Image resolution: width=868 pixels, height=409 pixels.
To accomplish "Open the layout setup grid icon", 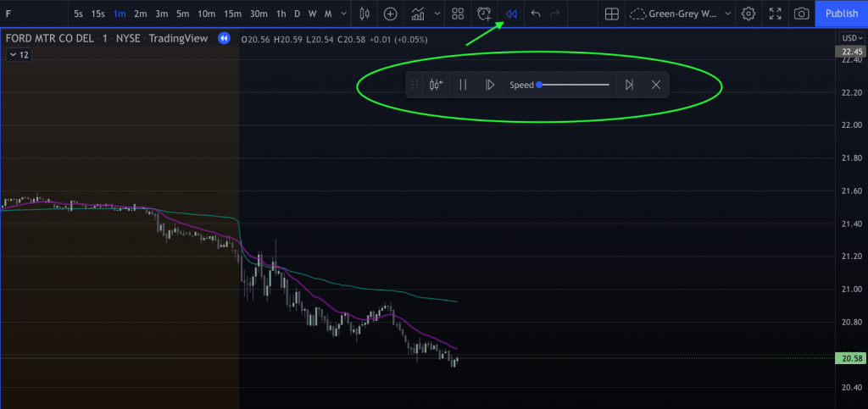I will click(612, 14).
